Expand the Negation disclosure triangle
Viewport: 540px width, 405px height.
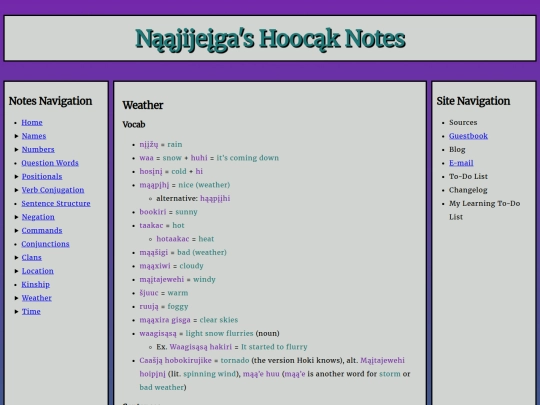16,217
